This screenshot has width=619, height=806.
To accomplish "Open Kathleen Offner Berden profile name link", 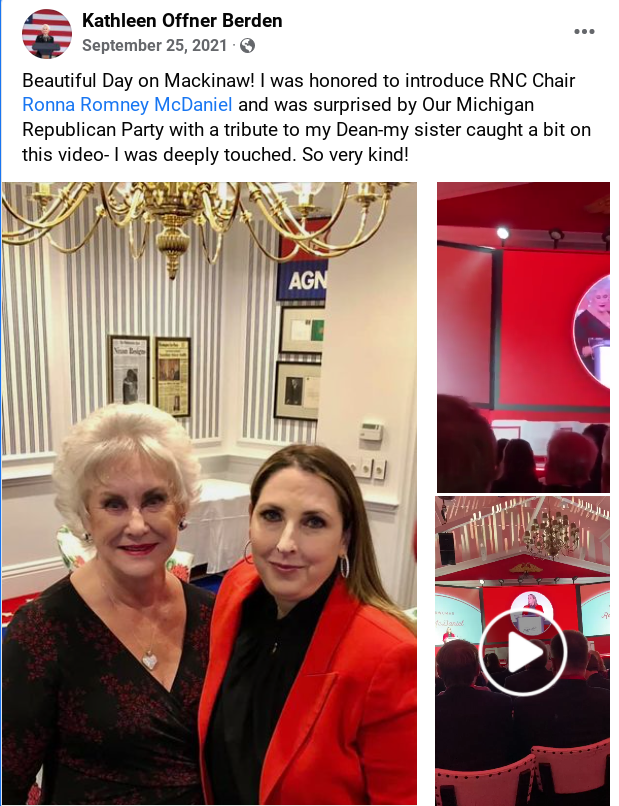I will click(182, 21).
